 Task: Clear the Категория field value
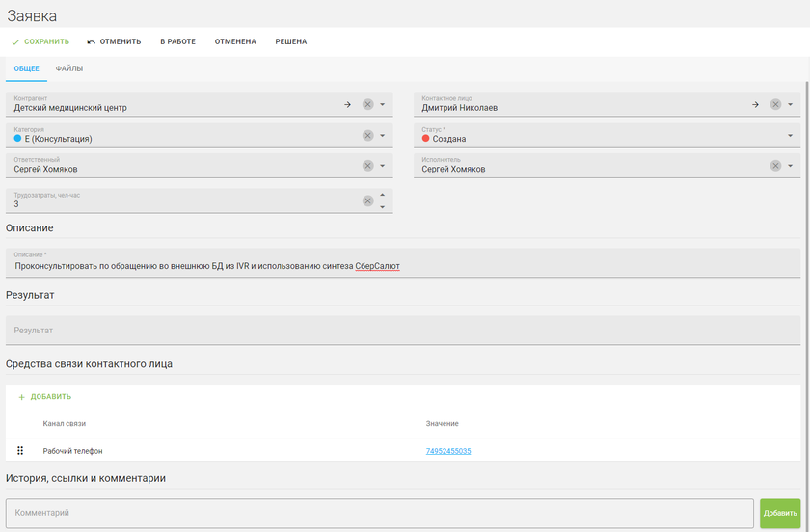[367, 135]
